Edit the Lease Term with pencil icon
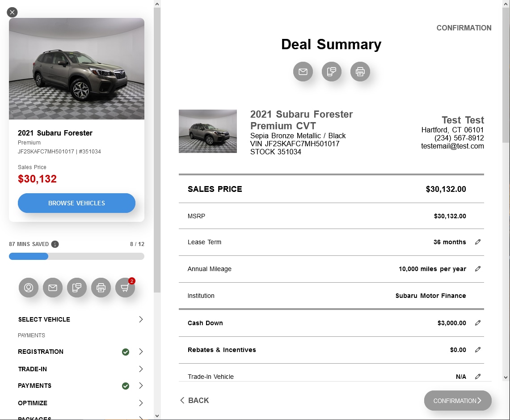The height and width of the screenshot is (420, 510). 477,242
